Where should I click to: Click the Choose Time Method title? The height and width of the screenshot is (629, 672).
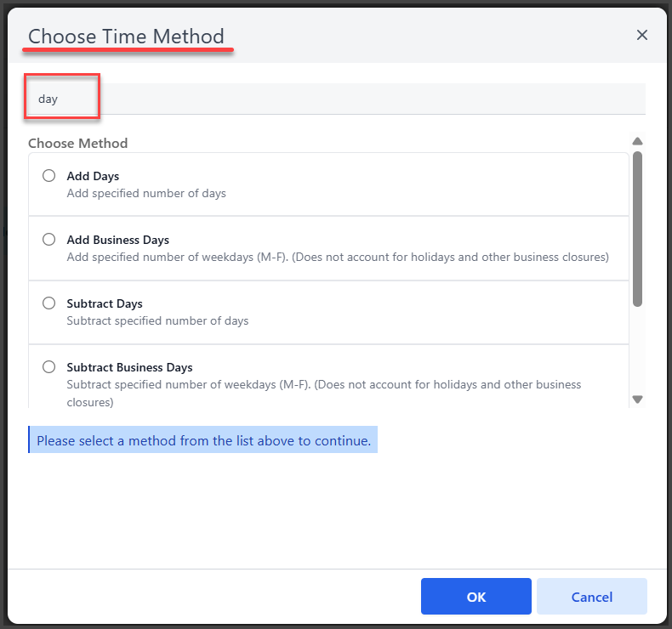(126, 37)
